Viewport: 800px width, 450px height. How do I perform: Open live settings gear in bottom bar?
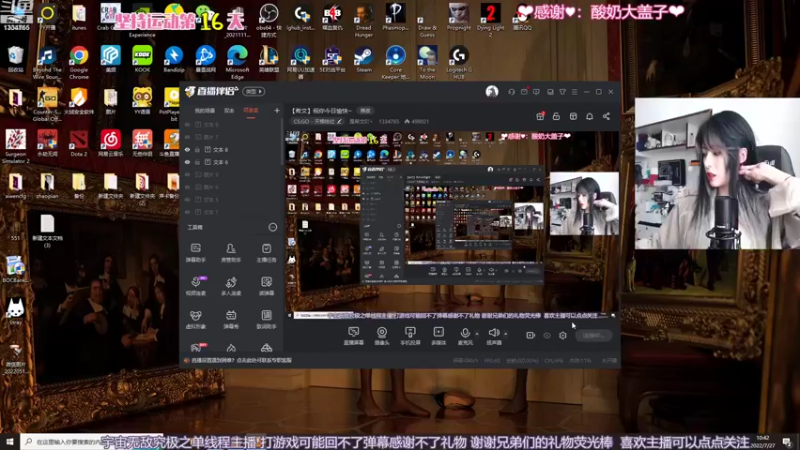tap(563, 335)
